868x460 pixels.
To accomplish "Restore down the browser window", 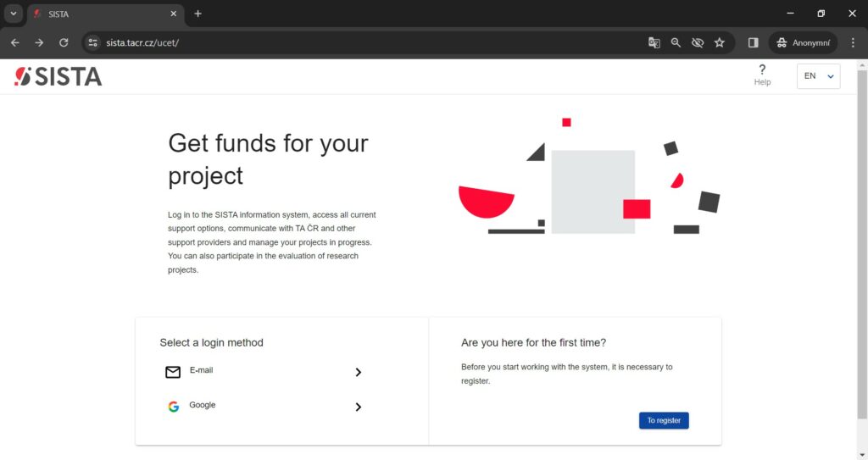I will click(821, 14).
